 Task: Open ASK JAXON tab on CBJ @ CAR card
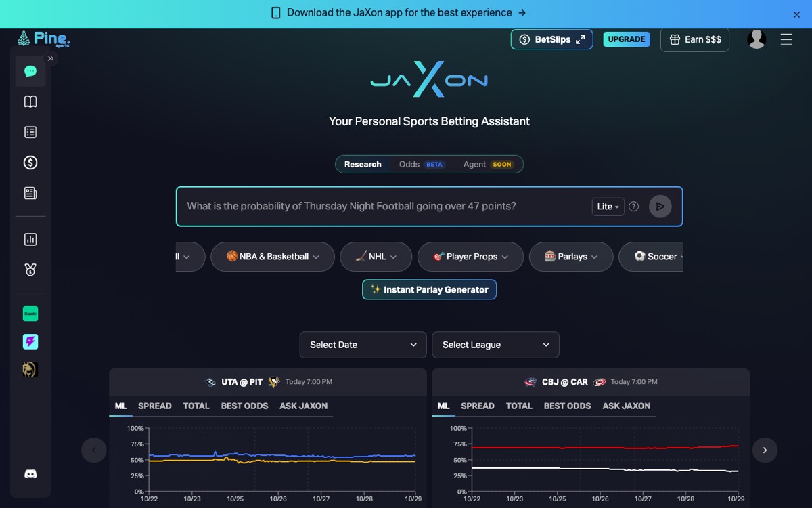[627, 406]
